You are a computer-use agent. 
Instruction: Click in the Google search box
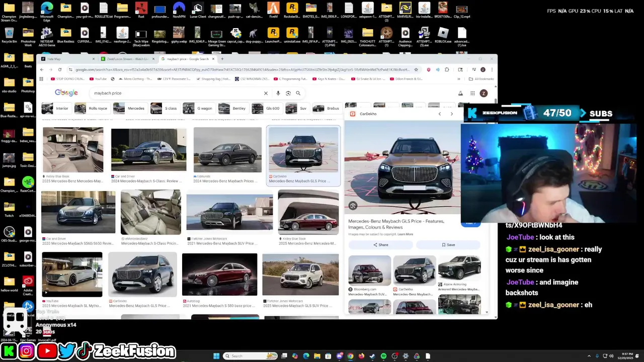tap(176, 93)
